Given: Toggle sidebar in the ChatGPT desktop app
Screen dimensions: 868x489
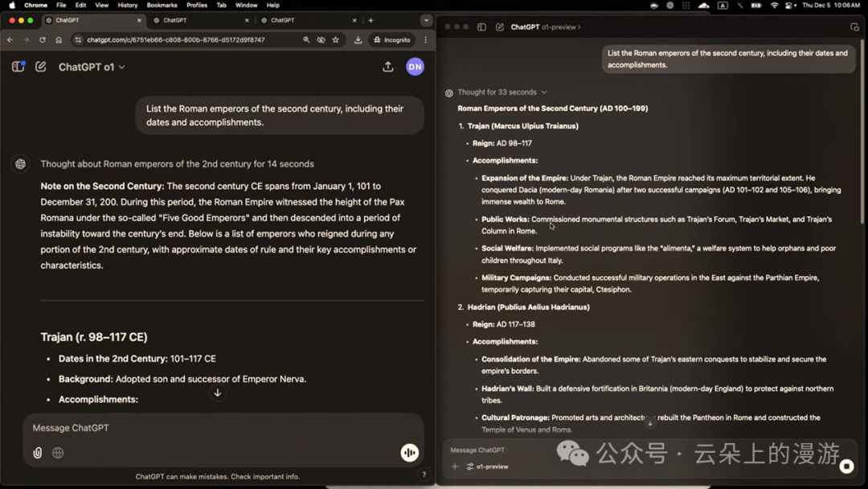Looking at the screenshot, I should (x=481, y=27).
